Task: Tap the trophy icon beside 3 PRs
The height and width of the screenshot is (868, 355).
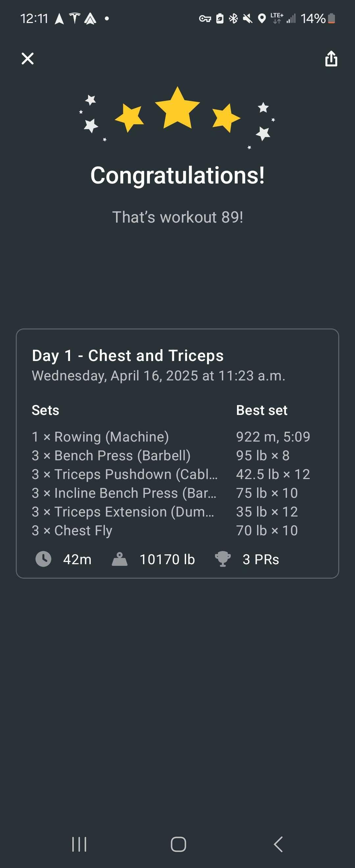Action: [x=223, y=559]
